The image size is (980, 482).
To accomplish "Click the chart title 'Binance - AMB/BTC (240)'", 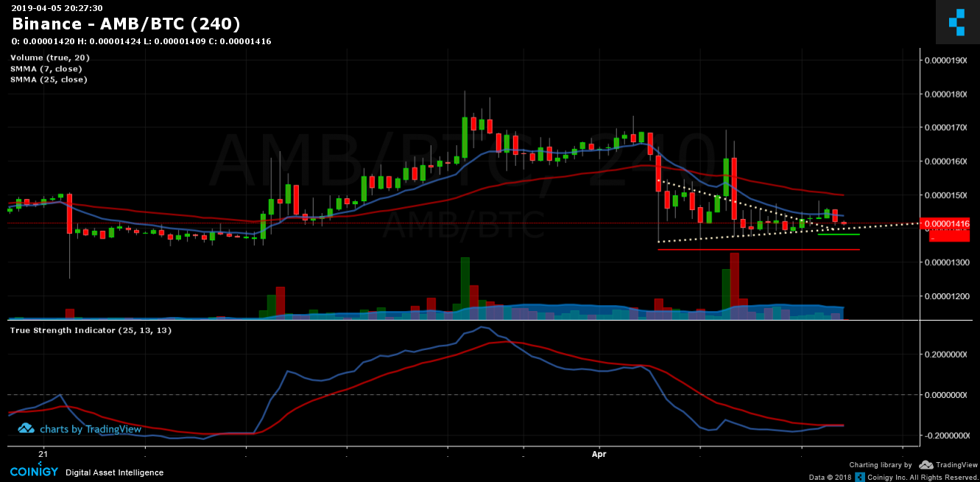I will click(x=126, y=24).
